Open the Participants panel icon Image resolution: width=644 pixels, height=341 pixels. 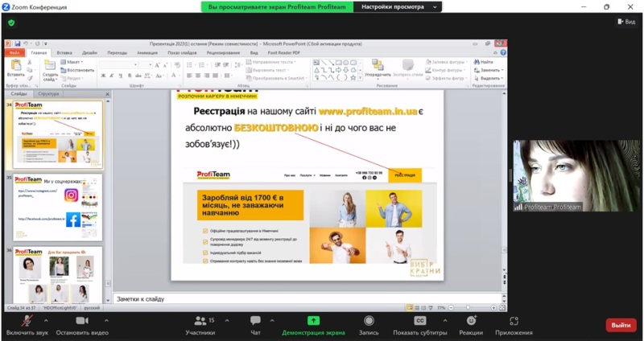click(x=200, y=321)
